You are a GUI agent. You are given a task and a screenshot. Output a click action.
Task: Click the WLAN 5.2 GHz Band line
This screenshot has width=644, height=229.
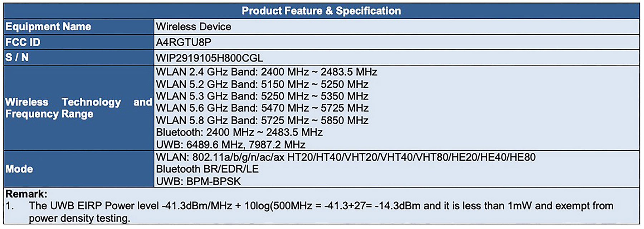click(x=262, y=84)
